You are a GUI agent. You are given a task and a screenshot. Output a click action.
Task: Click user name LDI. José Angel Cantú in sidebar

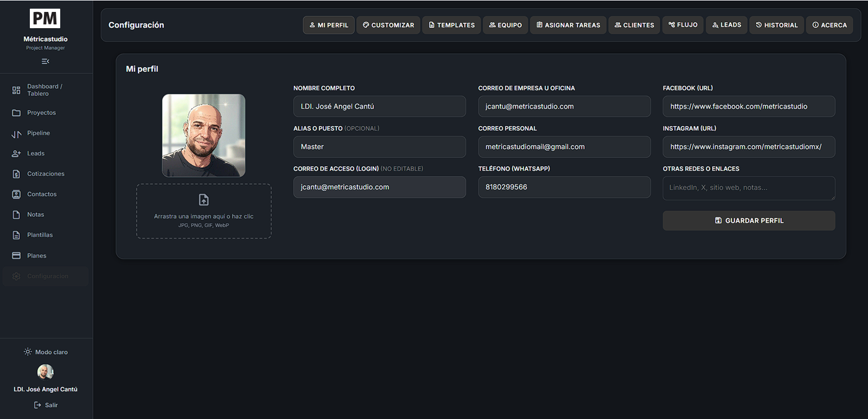coord(46,389)
